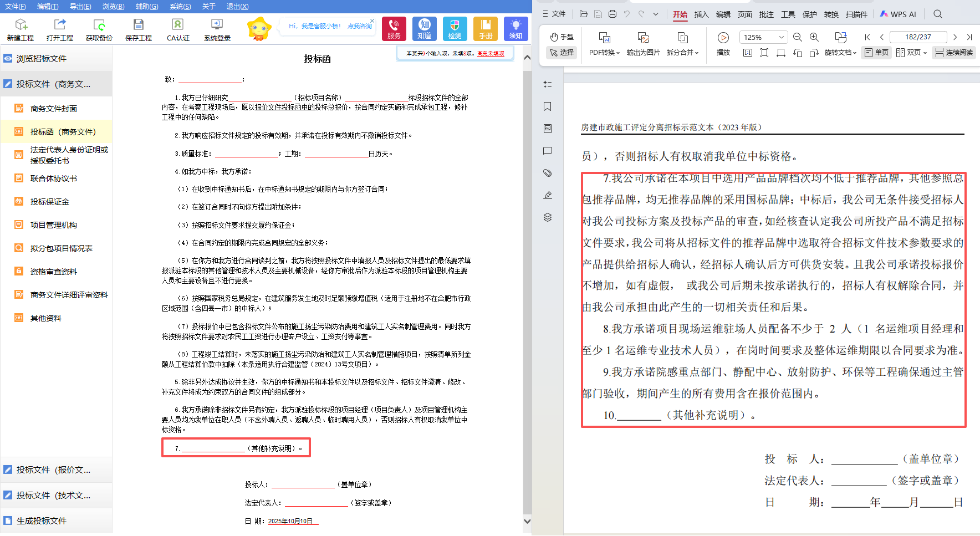Click the red unfilled-items link
The image size is (980, 536).
491,54
